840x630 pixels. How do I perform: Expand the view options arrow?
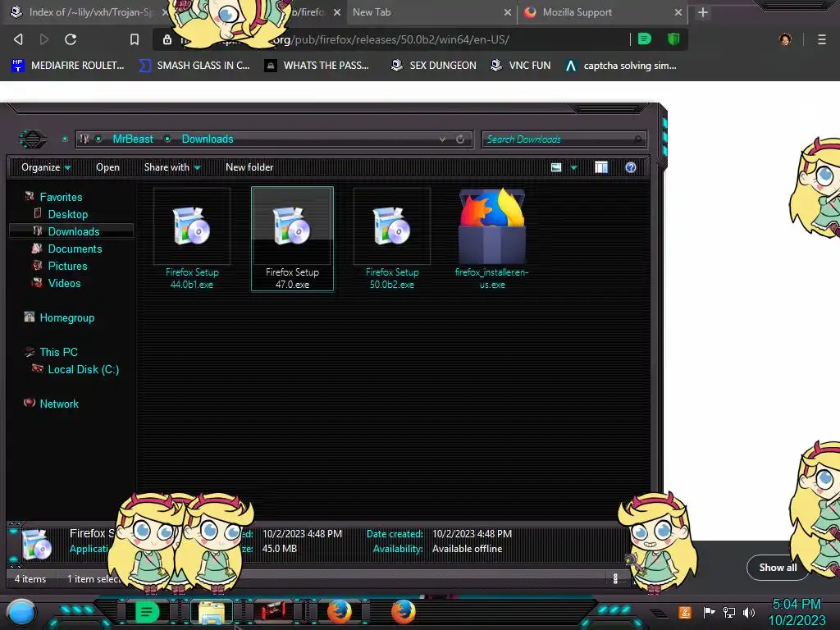click(x=573, y=167)
